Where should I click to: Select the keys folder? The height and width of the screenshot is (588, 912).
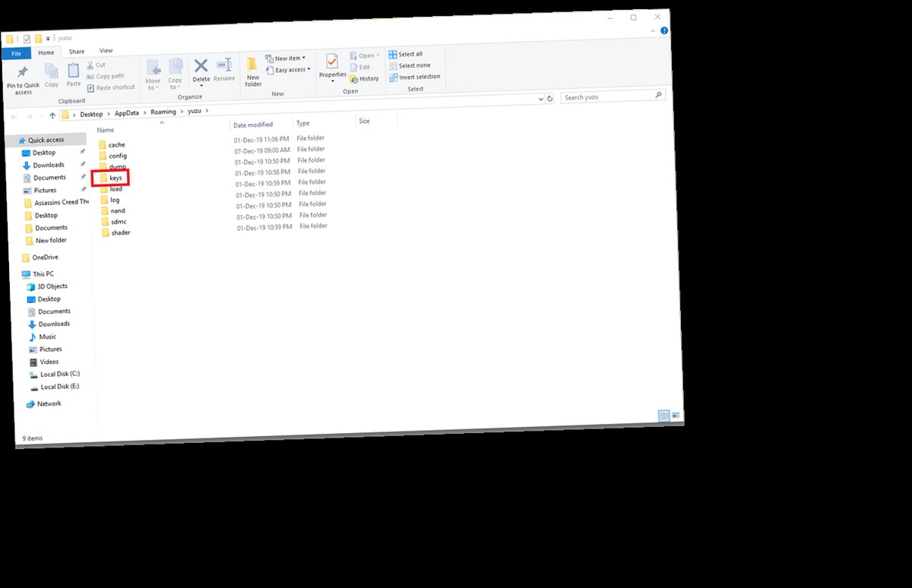coord(110,178)
